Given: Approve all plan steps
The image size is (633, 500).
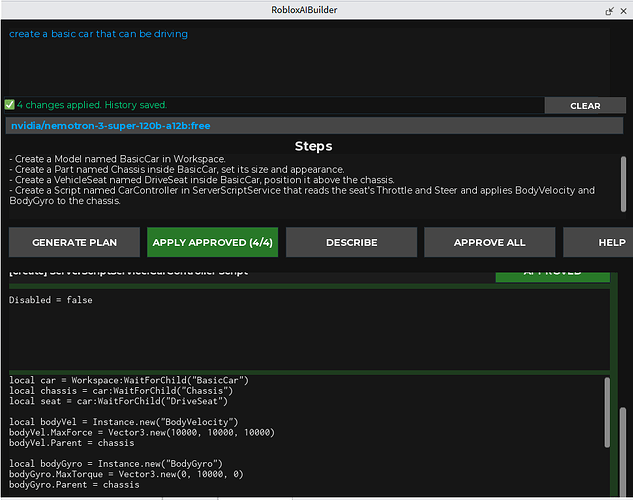Looking at the screenshot, I should (489, 242).
